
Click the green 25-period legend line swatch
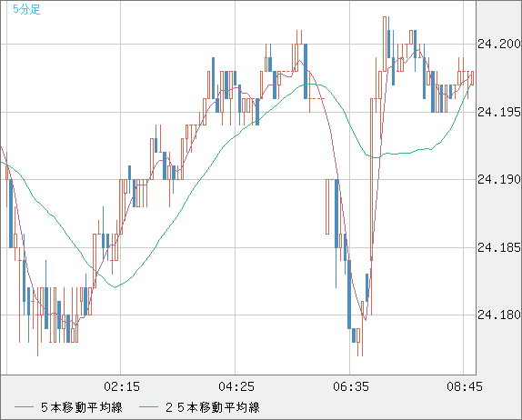point(148,407)
